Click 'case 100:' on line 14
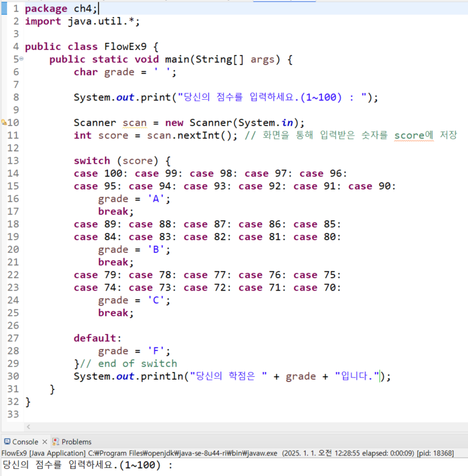The image size is (468, 476). point(101,173)
